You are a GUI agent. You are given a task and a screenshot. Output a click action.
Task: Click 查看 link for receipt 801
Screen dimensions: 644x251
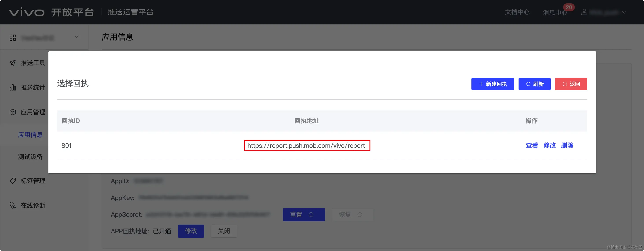[532, 146]
